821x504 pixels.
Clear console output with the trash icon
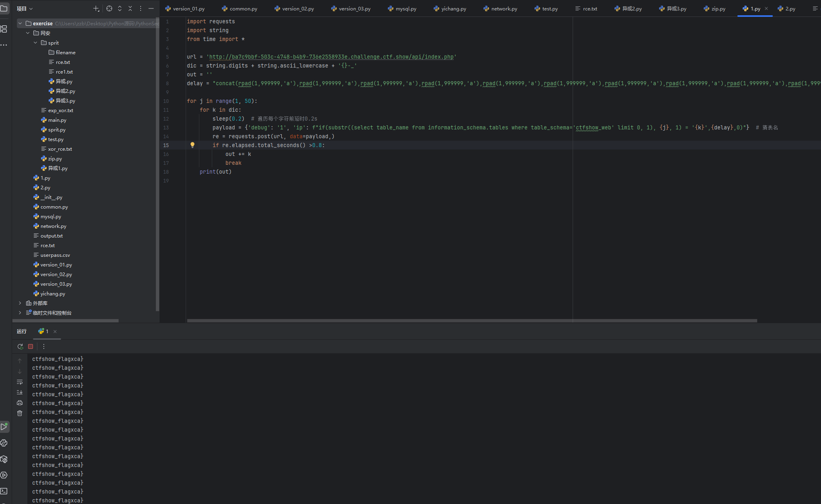tap(20, 413)
